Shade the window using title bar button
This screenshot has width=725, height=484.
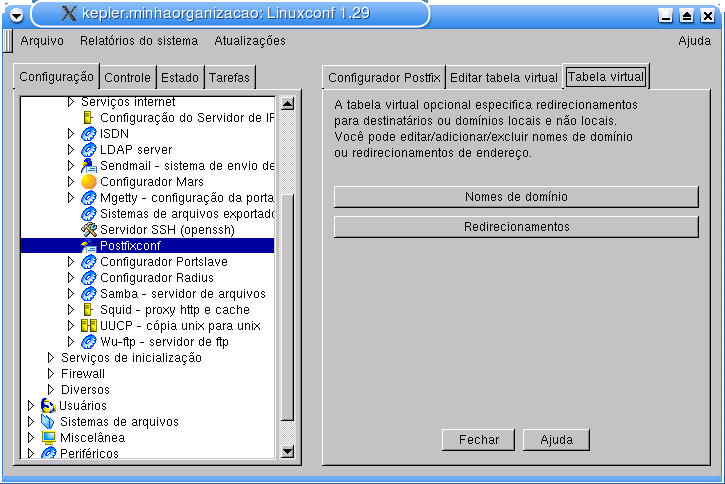(687, 16)
